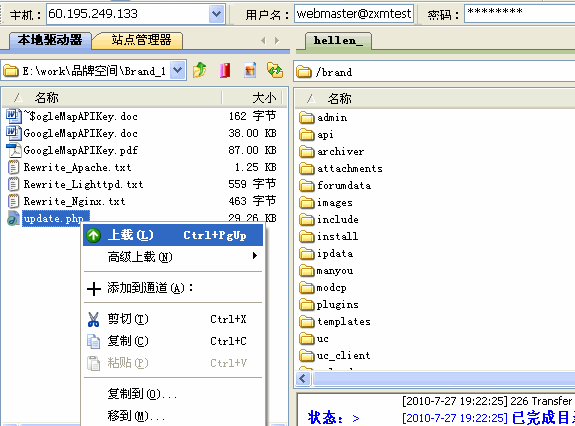
Task: Expand the 高级上载(N) submenu arrow
Action: 254,256
